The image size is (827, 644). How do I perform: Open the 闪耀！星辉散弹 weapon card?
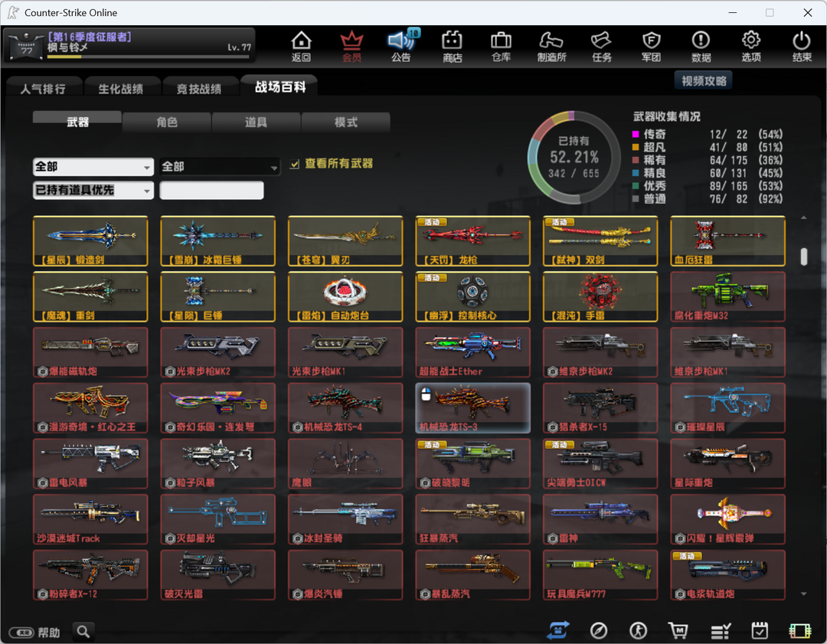pos(728,519)
